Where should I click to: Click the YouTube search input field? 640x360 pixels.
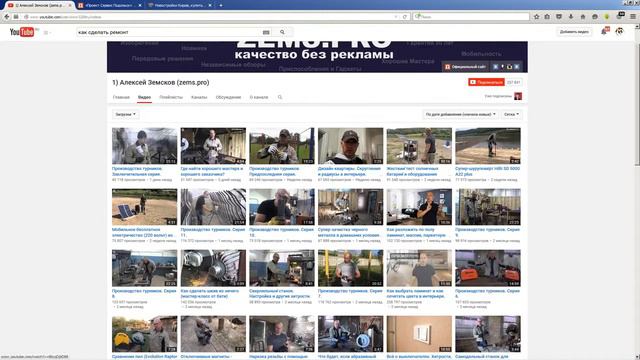[x=168, y=32]
